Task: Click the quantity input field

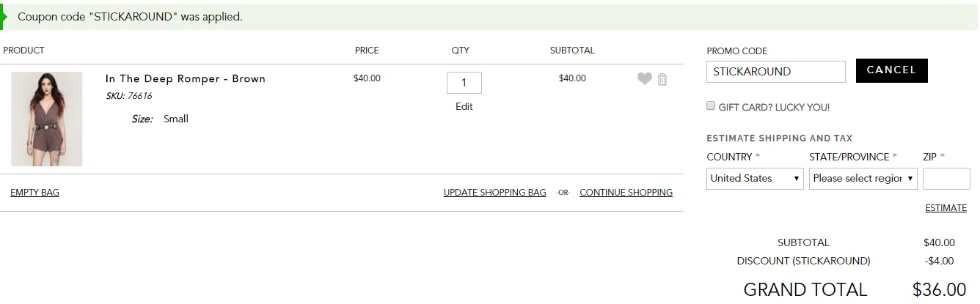Action: point(464,83)
